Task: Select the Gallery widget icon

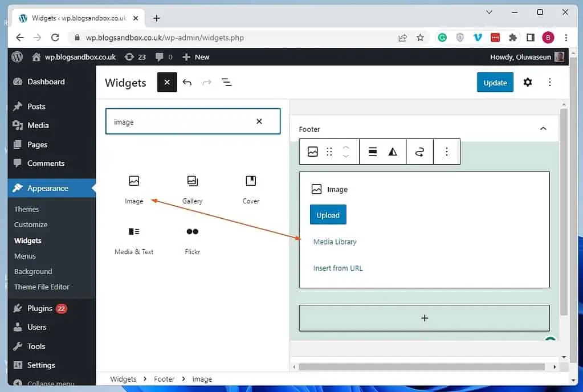Action: click(192, 185)
